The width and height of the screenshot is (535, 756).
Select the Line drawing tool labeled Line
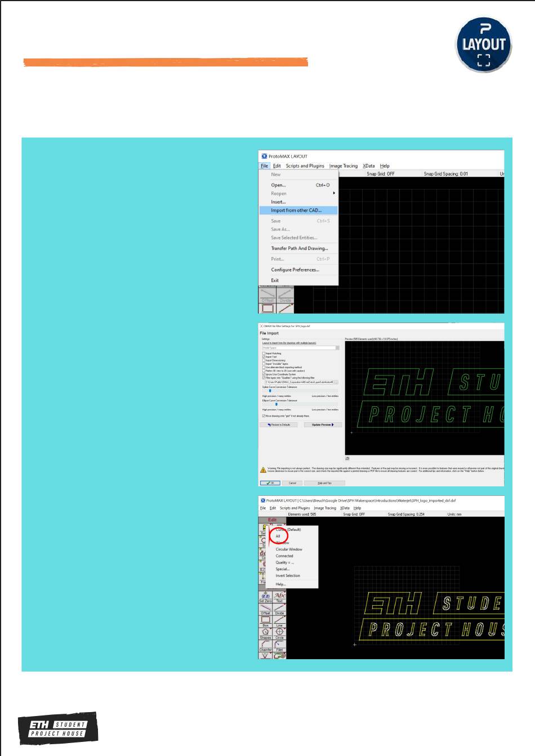click(x=279, y=621)
